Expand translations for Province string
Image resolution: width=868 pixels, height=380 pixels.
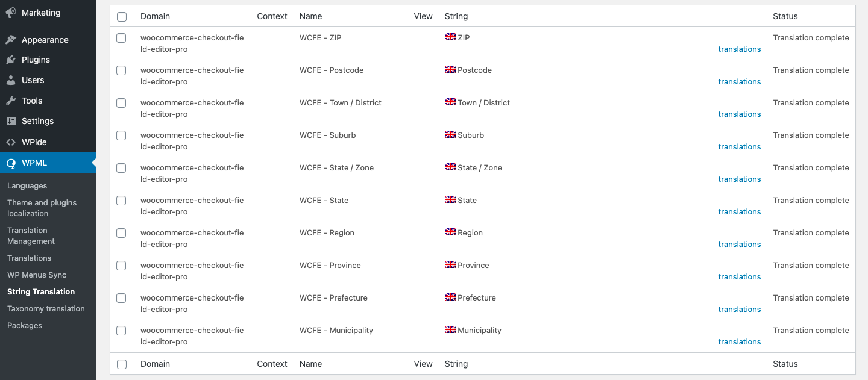739,277
